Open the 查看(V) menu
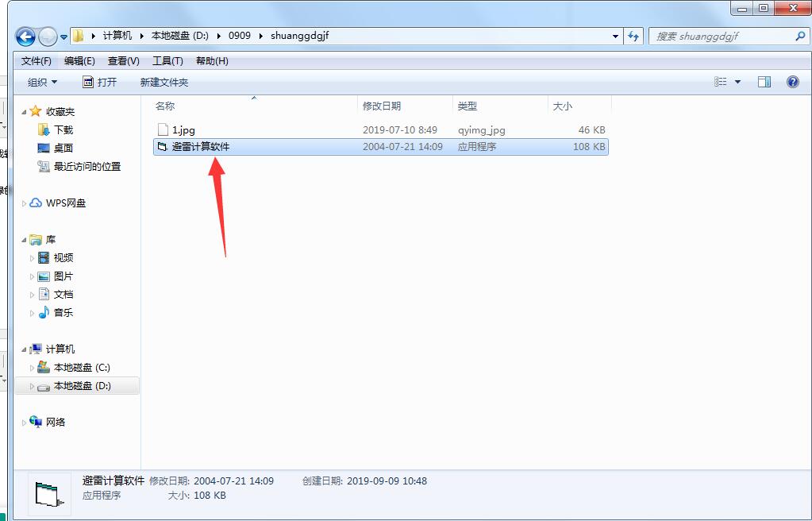Screen dimensions: 812x521 [123, 61]
